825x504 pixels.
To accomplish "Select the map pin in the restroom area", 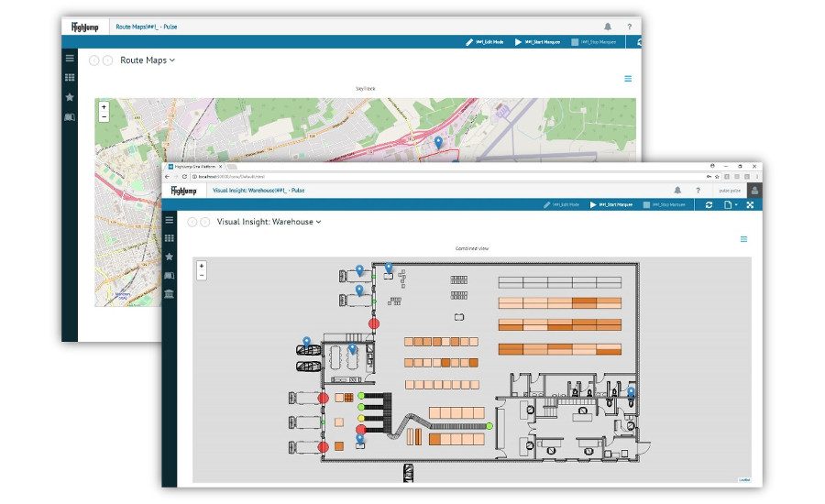I will 631,391.
